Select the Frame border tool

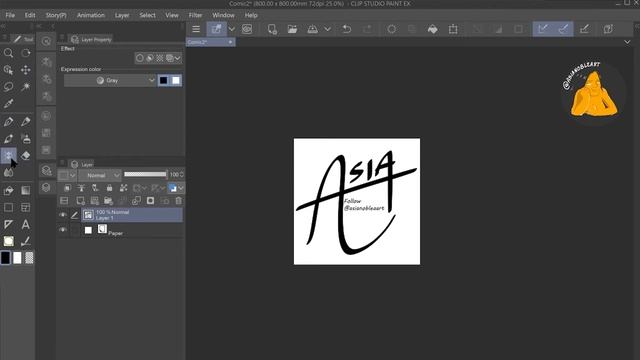(x=26, y=207)
